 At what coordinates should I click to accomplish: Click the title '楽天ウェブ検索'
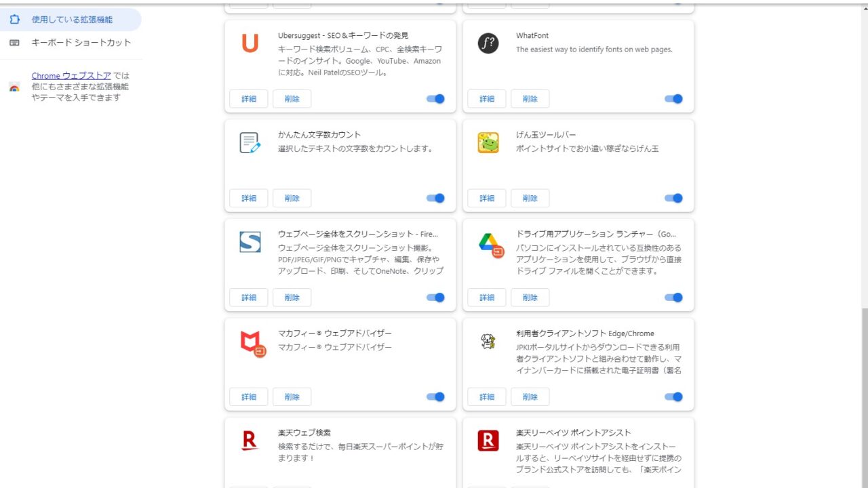304,432
